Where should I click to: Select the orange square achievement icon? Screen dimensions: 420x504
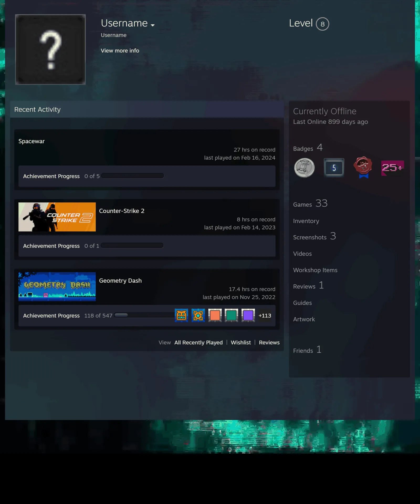(215, 315)
